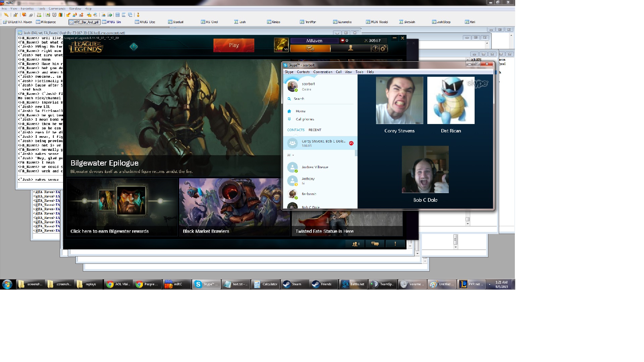
Task: Click the mIRC Address Book icon
Action: coord(48,15)
